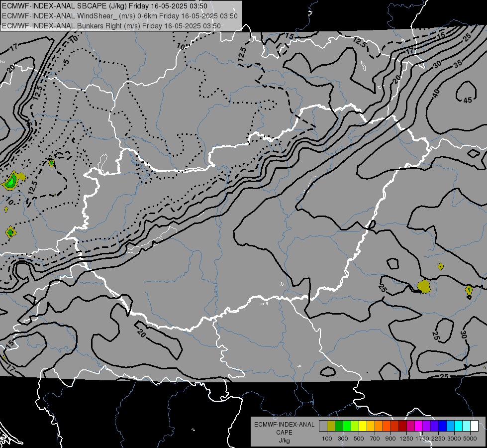Click the 3000 value on legend scale
The width and height of the screenshot is (487, 448).
[454, 439]
